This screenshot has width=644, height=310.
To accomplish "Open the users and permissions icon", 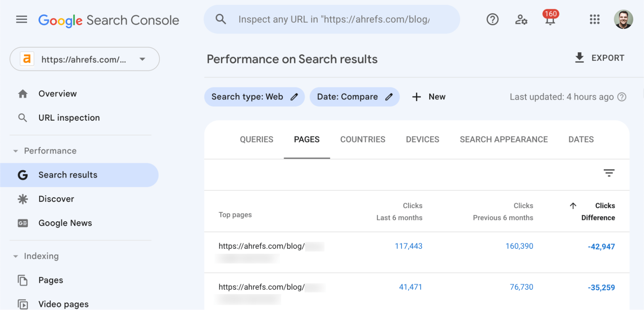I will click(521, 20).
